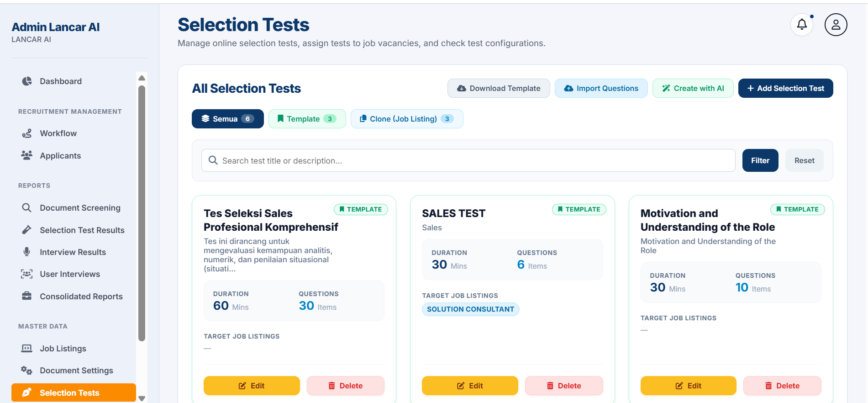Click the Workflow sidebar icon
868x403 pixels.
(x=27, y=133)
